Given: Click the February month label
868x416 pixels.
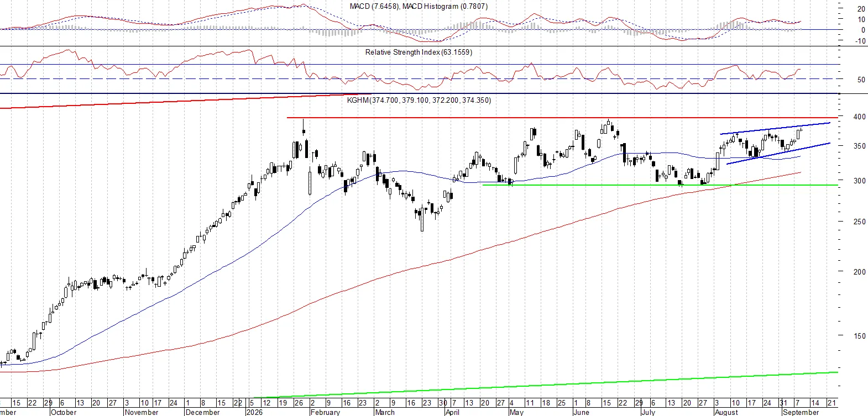Looking at the screenshot, I should [325, 412].
